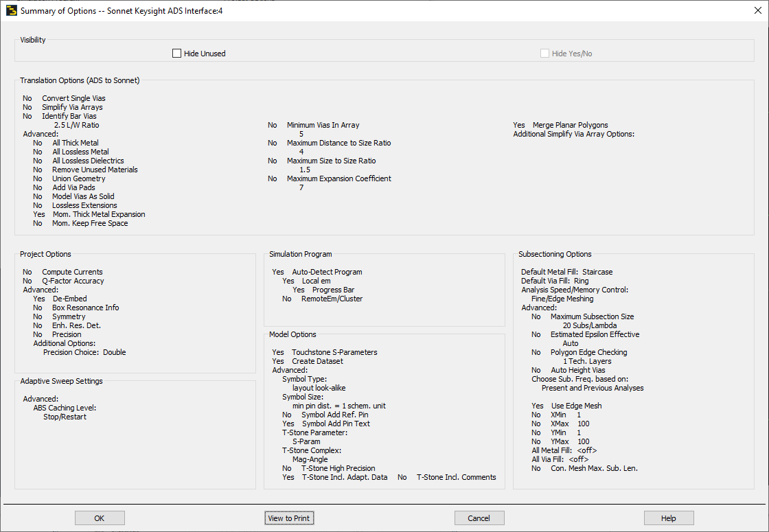Click the 'Use Edge Mesh' line
This screenshot has width=769, height=532.
pos(576,406)
